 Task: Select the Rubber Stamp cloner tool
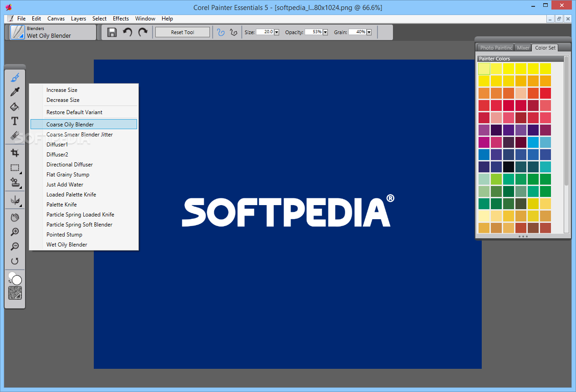coord(15,182)
